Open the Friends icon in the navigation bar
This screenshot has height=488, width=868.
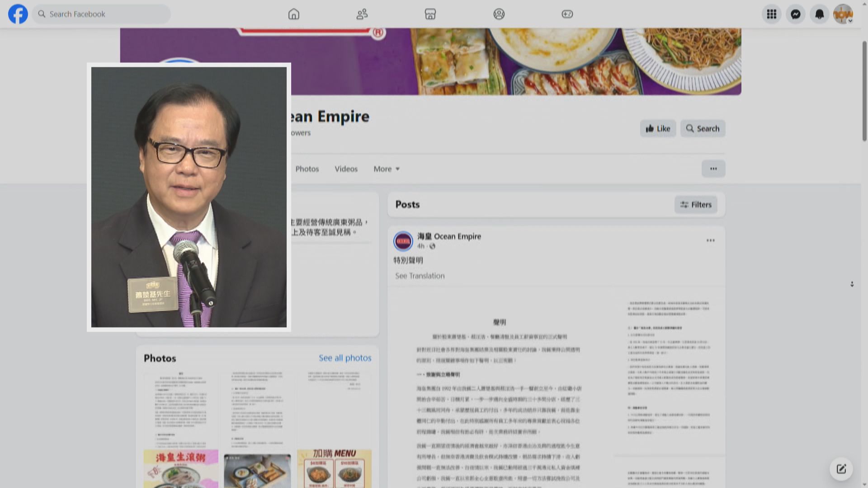[362, 14]
